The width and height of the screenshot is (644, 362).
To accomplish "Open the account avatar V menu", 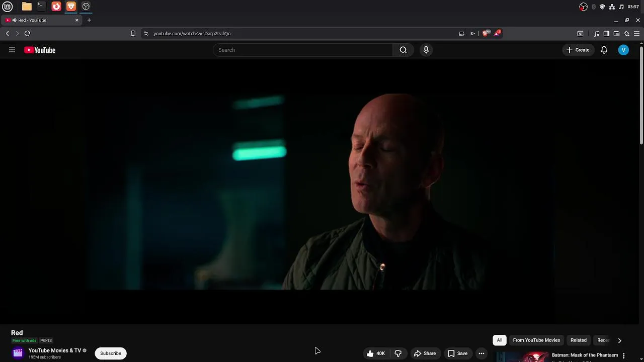I will (623, 50).
